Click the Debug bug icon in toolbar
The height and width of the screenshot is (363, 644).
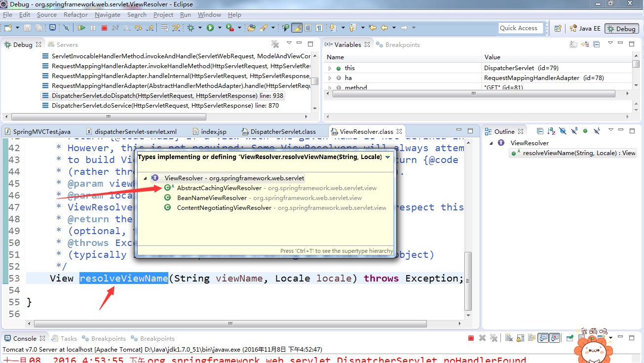click(x=190, y=28)
